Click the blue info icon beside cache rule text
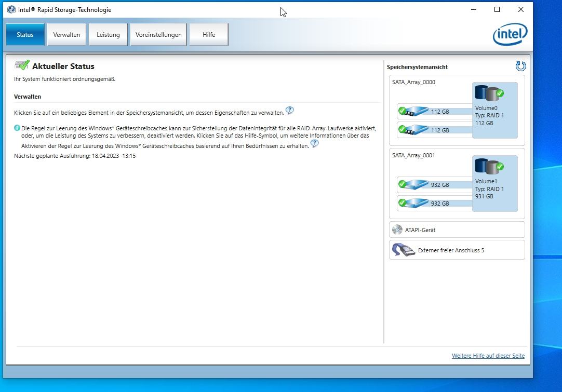Viewport: 562px width, 392px height. [x=17, y=128]
